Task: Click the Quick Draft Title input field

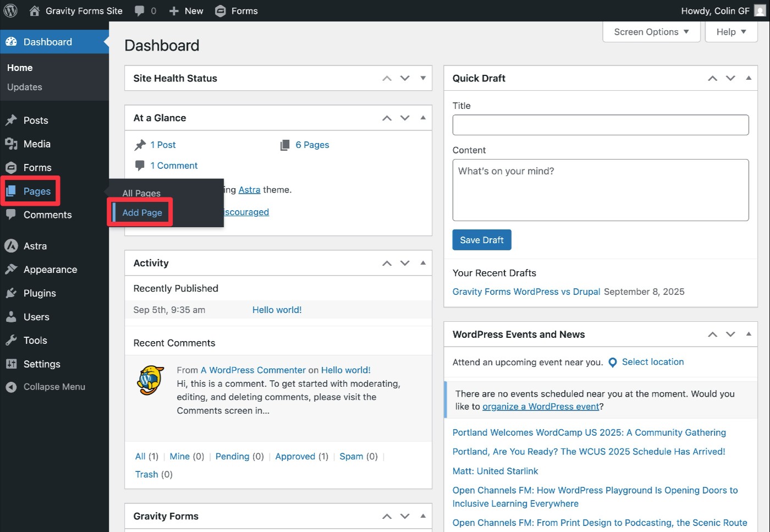Action: pos(600,125)
